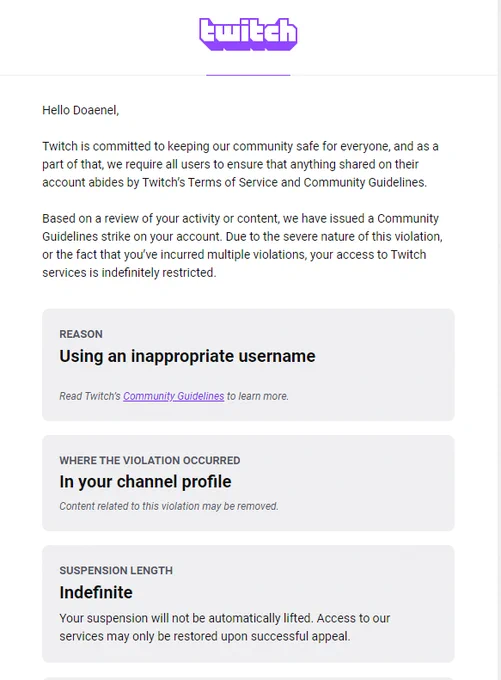
Task: Click the "Read Twitch's" italic text before link
Action: tap(90, 396)
